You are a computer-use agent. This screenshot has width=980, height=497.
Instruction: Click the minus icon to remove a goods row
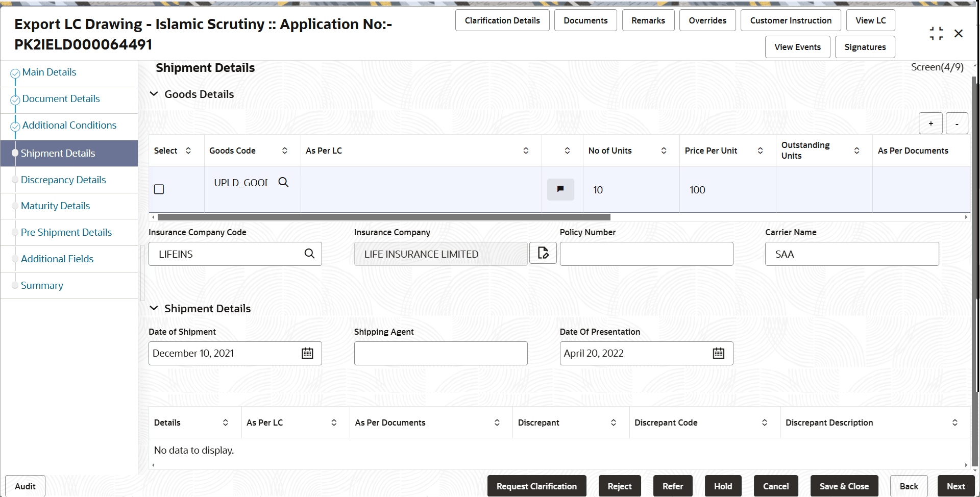point(957,123)
